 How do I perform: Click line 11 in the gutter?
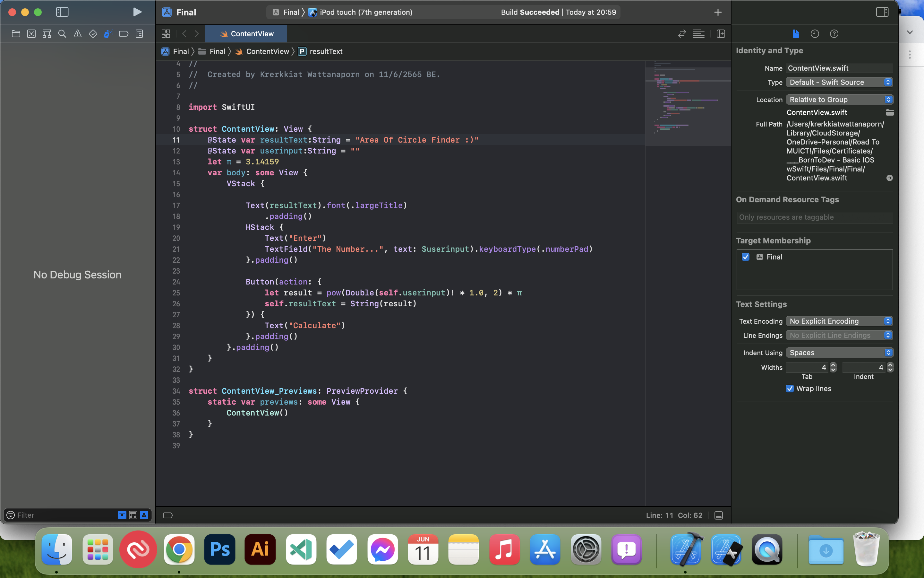[176, 140]
